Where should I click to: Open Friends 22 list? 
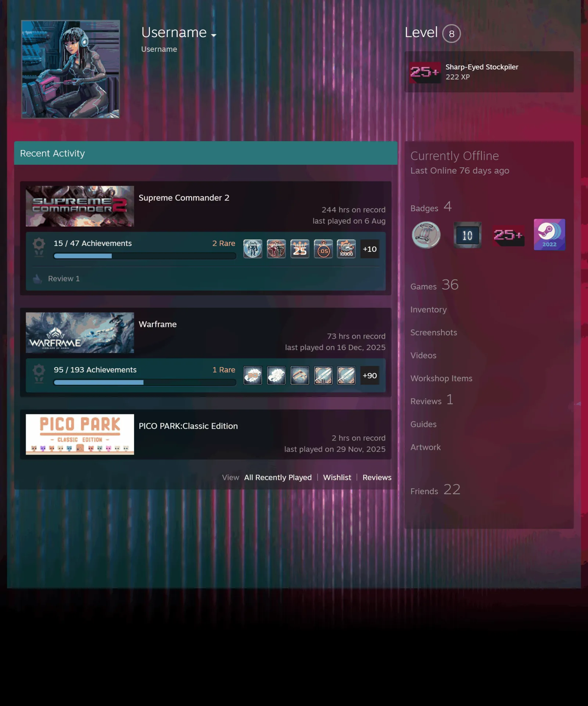(435, 490)
